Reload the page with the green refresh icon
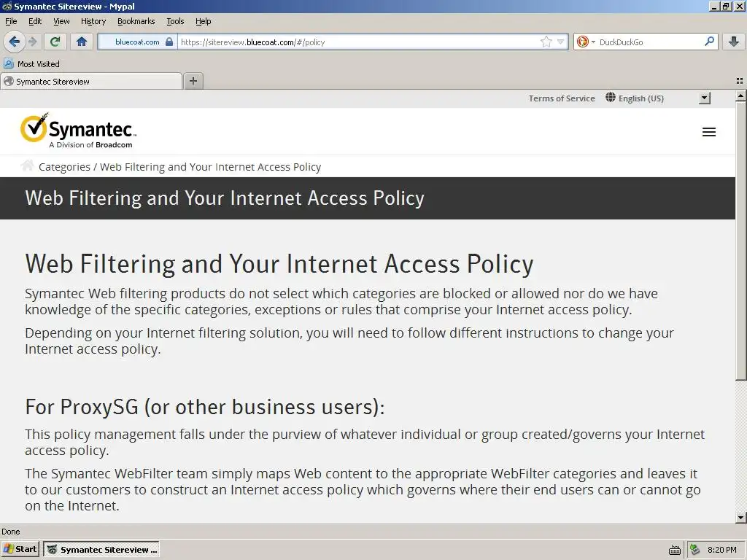The width and height of the screenshot is (747, 560). point(55,42)
